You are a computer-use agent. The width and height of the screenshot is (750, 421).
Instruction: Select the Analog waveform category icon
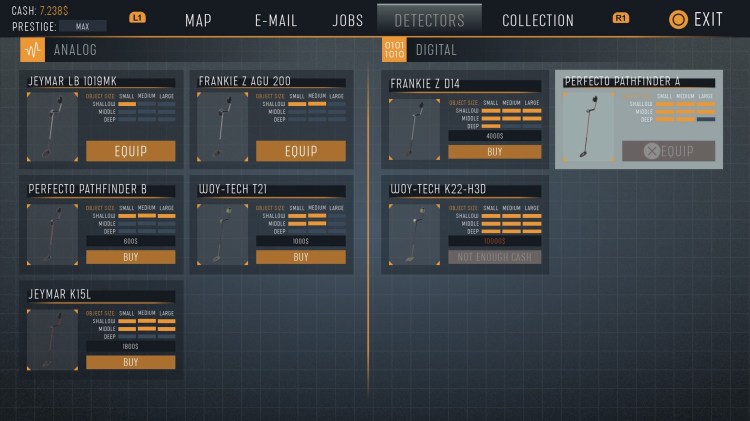[x=32, y=50]
